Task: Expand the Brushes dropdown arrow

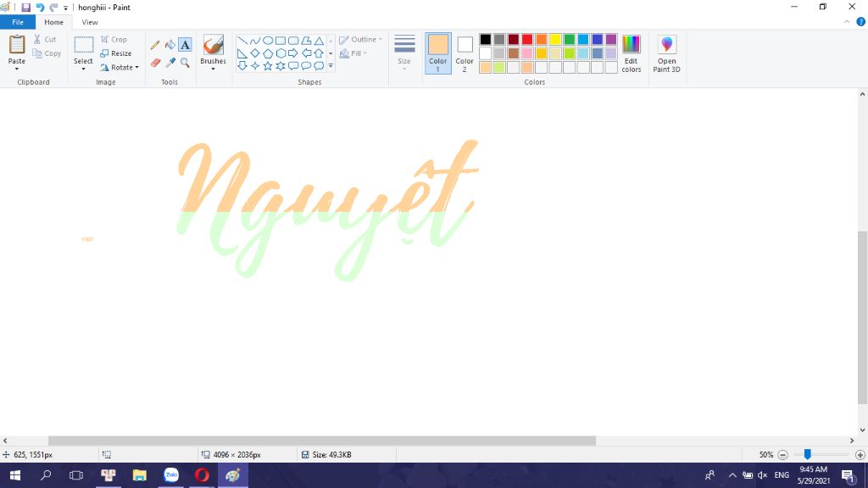Action: (x=213, y=69)
